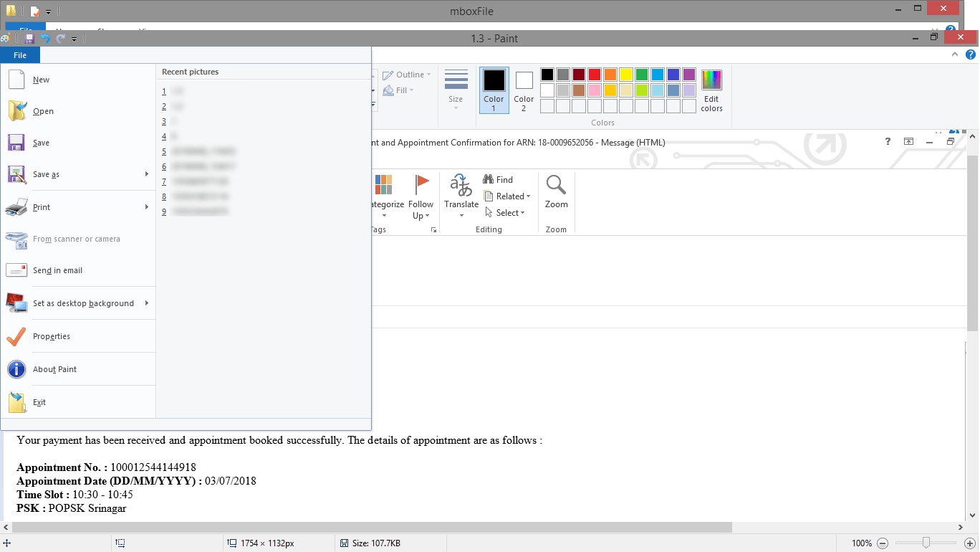The width and height of the screenshot is (980, 552).
Task: Click the Categorize color grid icon
Action: click(x=383, y=184)
